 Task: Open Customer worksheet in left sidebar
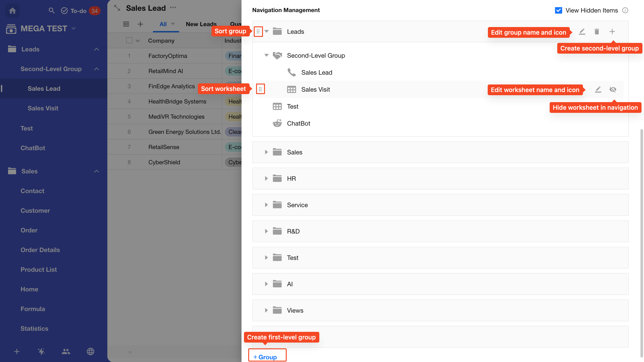point(35,210)
